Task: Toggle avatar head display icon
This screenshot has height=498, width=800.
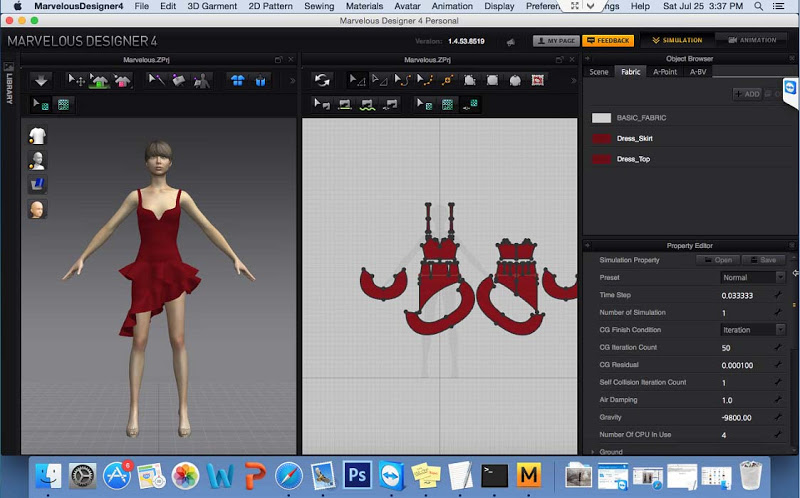Action: click(37, 209)
